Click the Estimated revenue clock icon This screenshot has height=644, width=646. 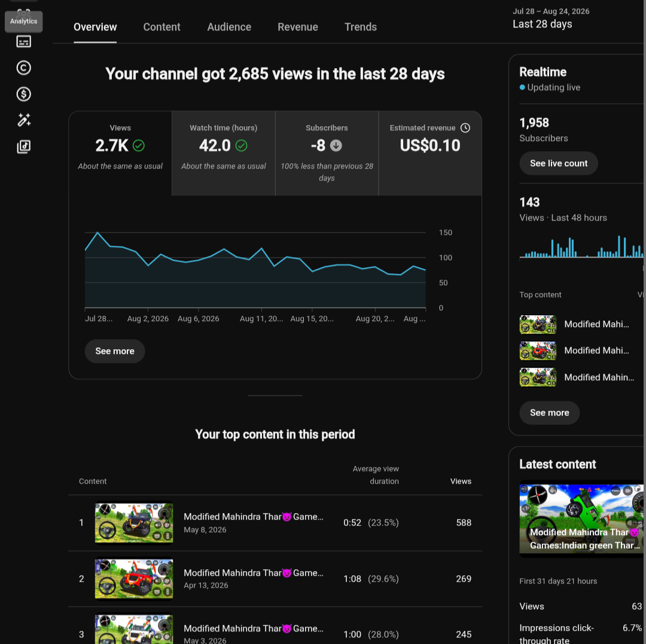point(465,127)
